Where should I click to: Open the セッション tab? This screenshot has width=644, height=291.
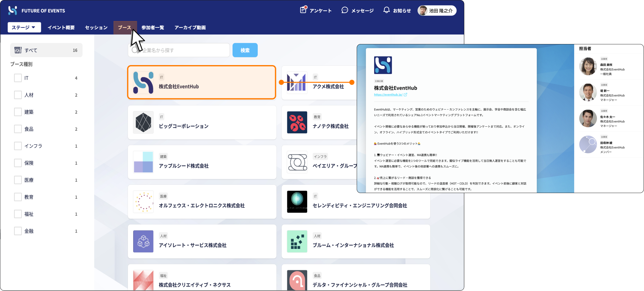pos(96,27)
